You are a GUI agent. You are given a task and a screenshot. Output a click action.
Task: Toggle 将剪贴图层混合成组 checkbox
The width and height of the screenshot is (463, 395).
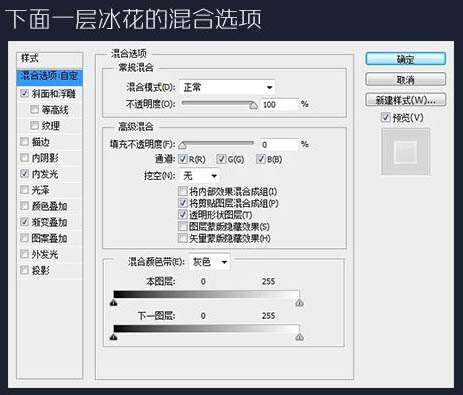click(x=183, y=203)
